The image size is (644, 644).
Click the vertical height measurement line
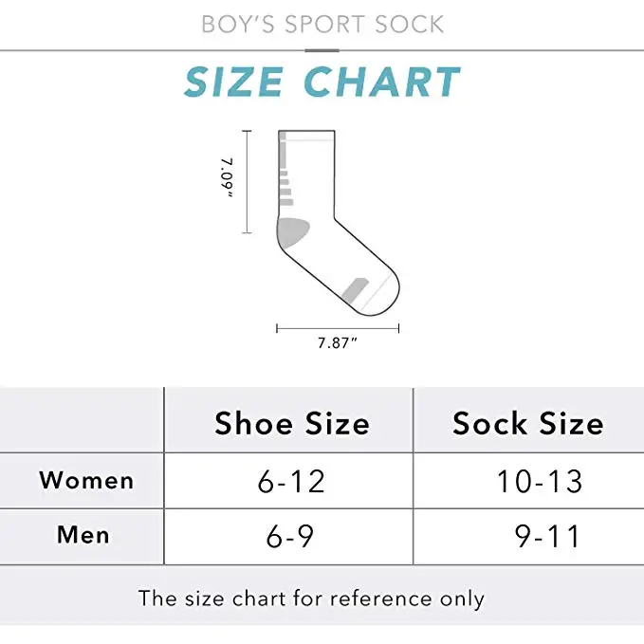pos(247,182)
